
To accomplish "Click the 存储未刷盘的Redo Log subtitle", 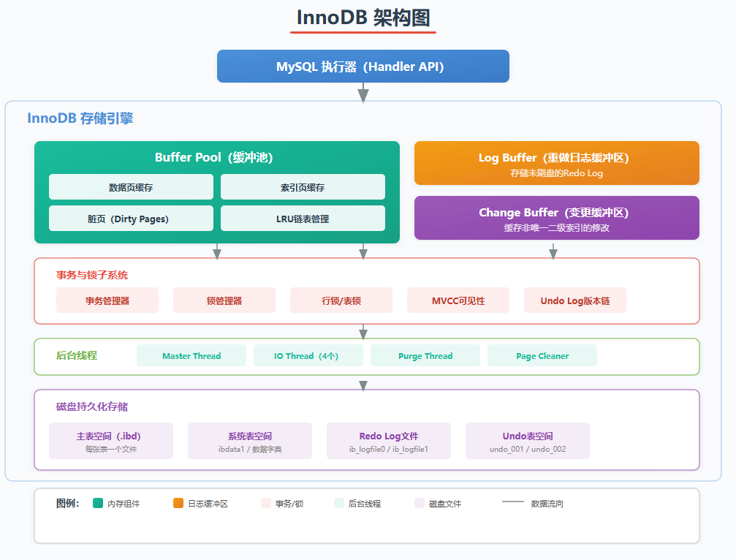I will [557, 173].
